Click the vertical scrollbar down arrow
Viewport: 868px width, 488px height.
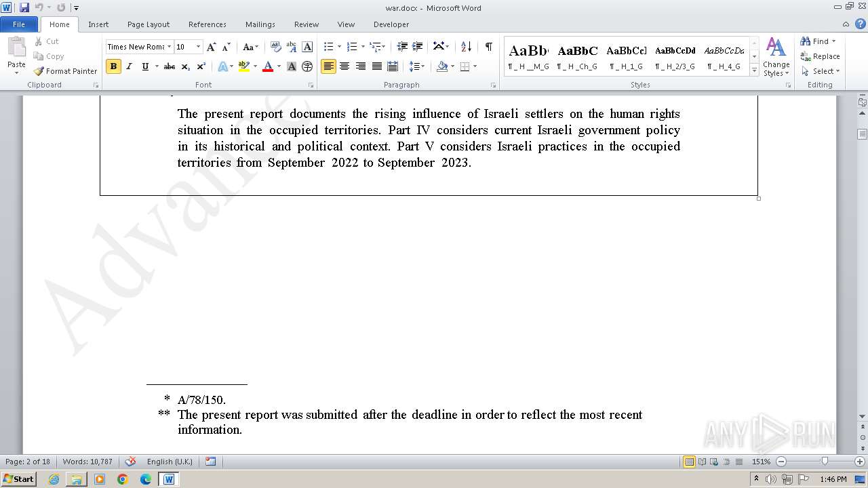coord(863,416)
